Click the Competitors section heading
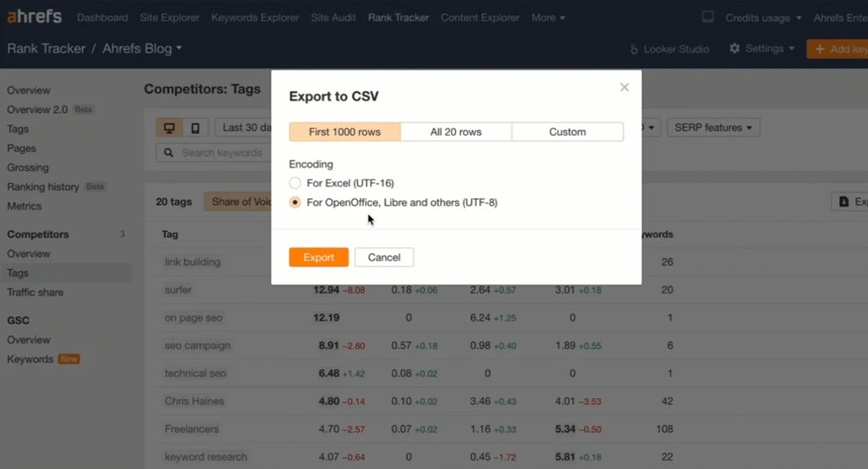 click(38, 234)
